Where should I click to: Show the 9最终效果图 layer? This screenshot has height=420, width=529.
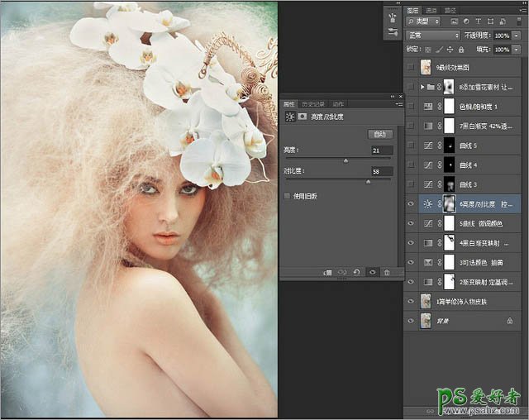click(x=412, y=66)
